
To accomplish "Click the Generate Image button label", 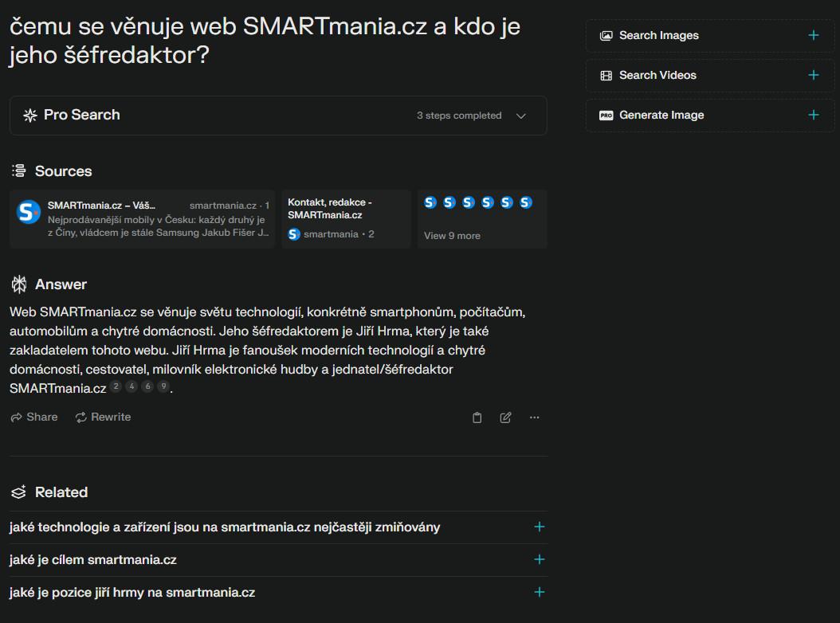I will click(x=661, y=116).
